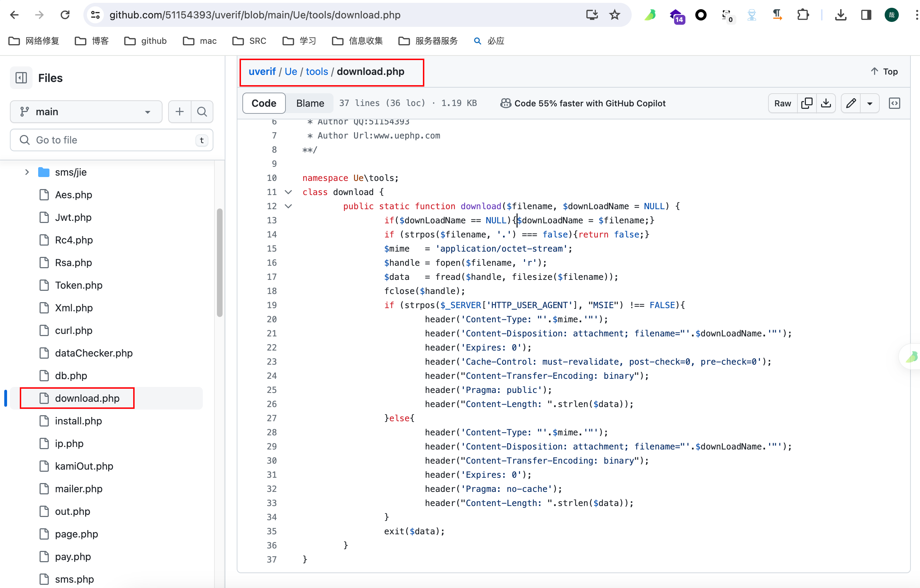Open more edit options dropdown arrow
The width and height of the screenshot is (920, 588).
[x=869, y=103]
